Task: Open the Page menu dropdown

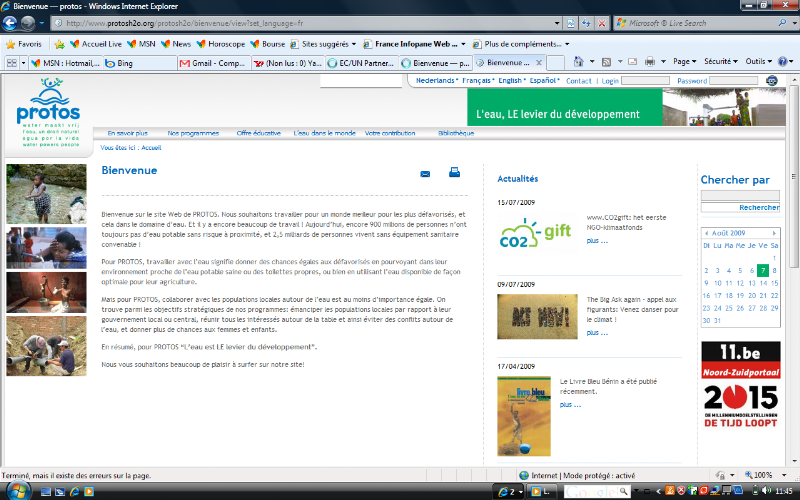Action: coord(685,61)
